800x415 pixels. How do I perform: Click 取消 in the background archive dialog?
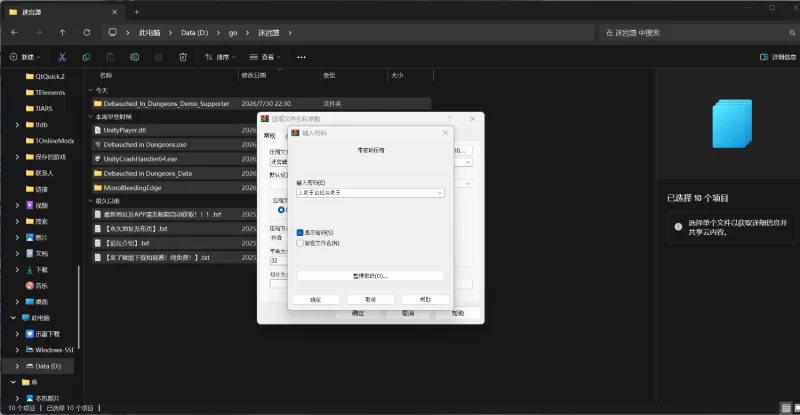click(408, 313)
